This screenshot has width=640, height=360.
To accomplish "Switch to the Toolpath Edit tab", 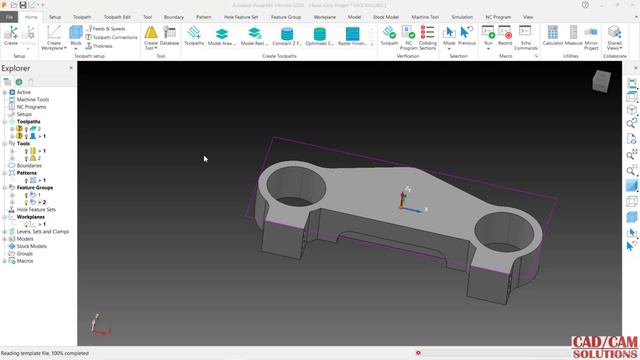I will click(x=117, y=17).
